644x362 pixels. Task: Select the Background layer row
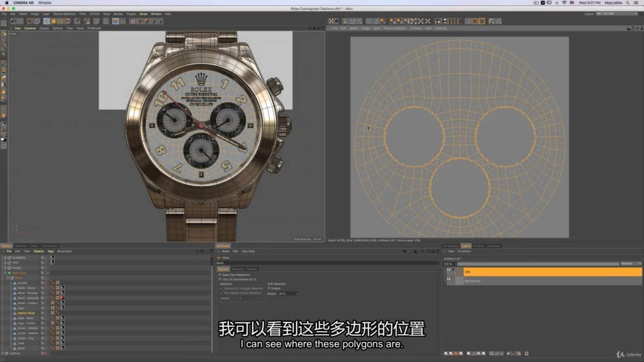pos(552,281)
